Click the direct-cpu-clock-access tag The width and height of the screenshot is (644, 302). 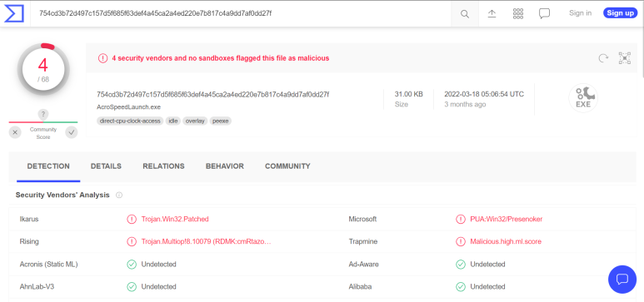(130, 121)
